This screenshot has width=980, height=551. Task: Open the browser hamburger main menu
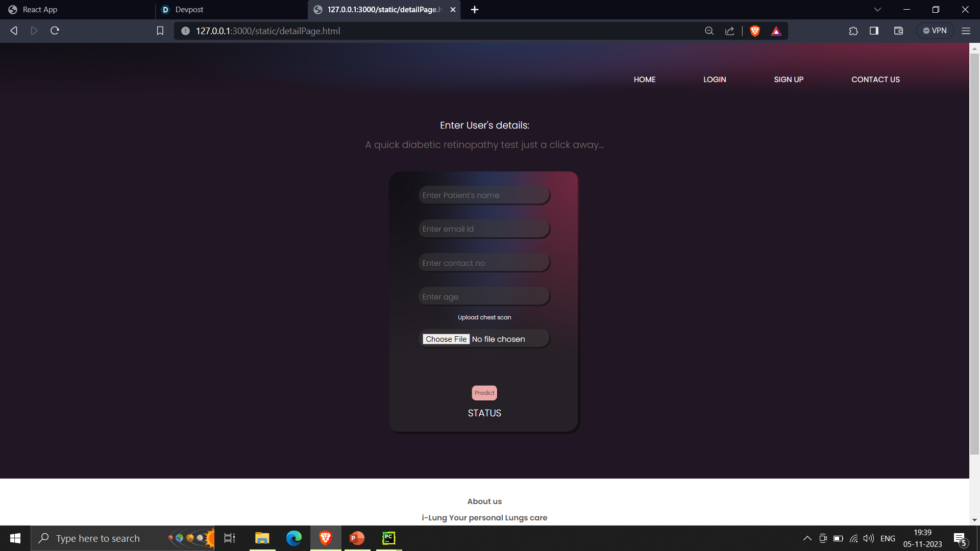click(966, 31)
